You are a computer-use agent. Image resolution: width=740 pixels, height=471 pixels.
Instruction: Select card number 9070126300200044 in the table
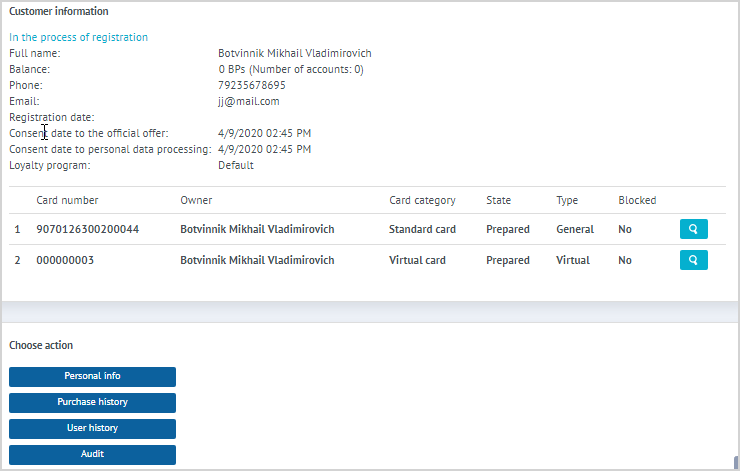tap(88, 229)
